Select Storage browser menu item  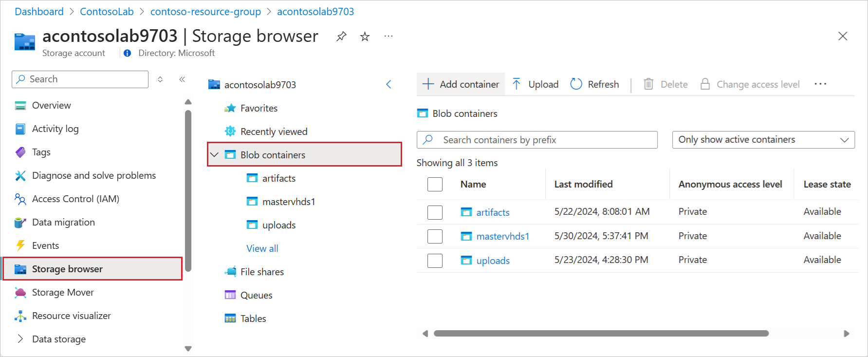92,269
